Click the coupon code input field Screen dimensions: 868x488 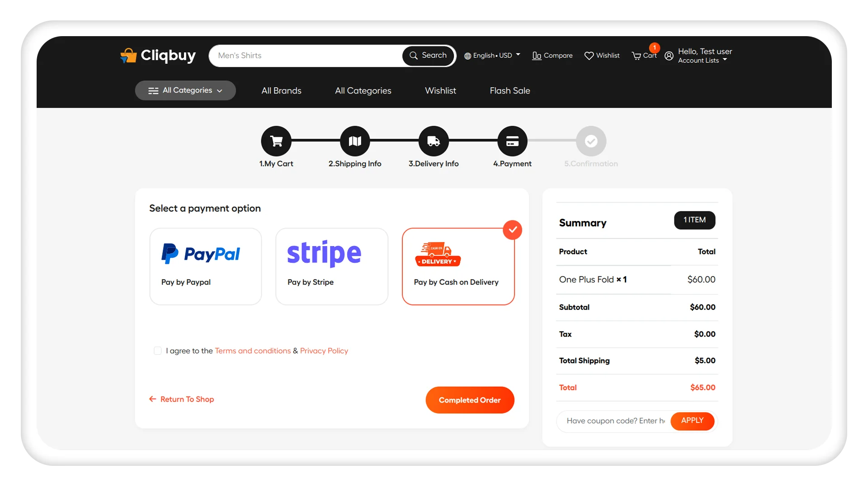click(x=617, y=421)
